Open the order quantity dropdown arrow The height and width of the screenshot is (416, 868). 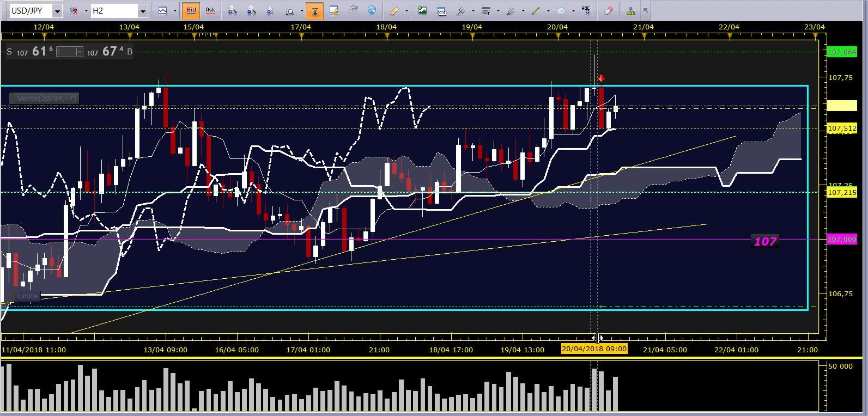80,52
